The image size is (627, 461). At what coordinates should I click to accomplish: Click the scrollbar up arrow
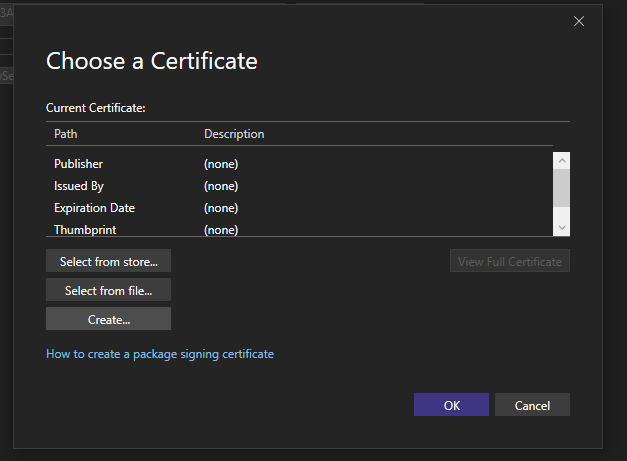(561, 160)
